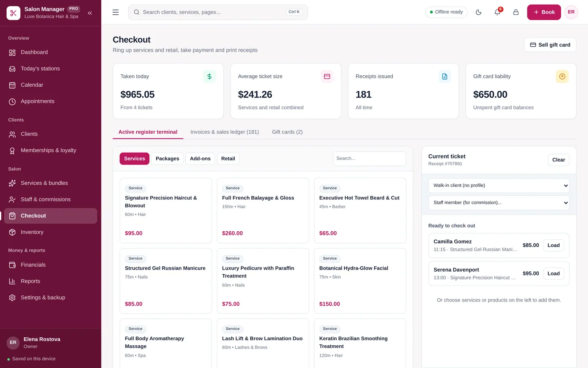Open notifications bell icon

pyautogui.click(x=497, y=12)
